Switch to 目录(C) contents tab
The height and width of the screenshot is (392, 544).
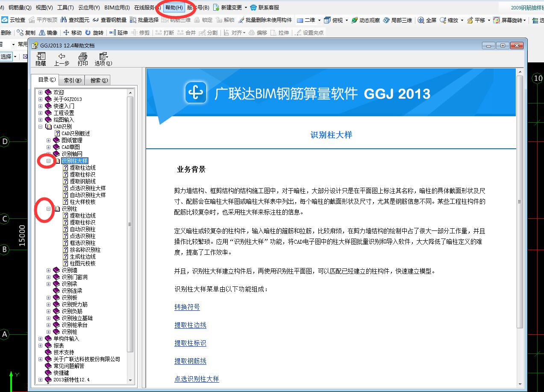[x=46, y=80]
